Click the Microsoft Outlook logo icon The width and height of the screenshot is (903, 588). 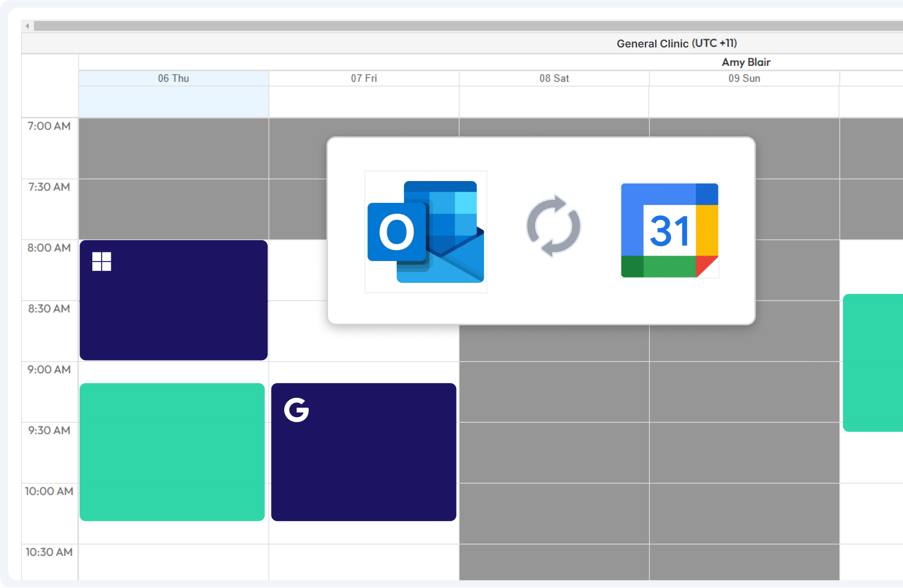[x=425, y=232]
